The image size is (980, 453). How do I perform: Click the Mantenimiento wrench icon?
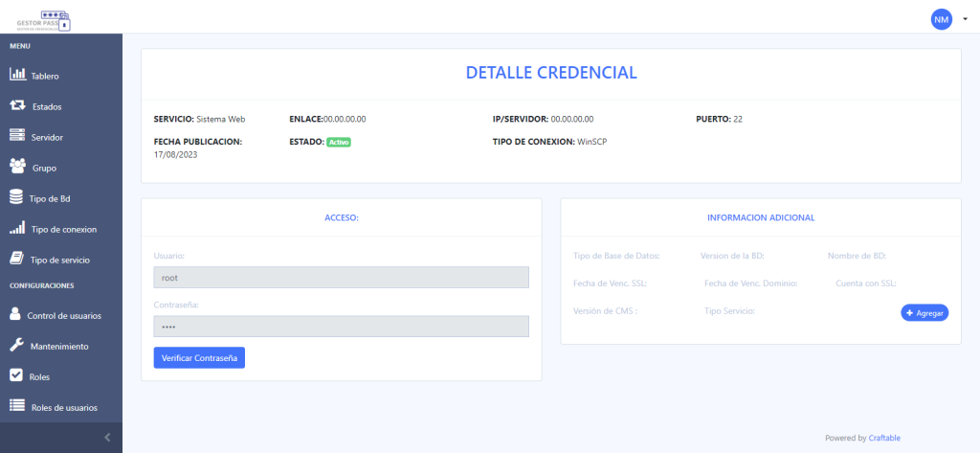(x=15, y=345)
